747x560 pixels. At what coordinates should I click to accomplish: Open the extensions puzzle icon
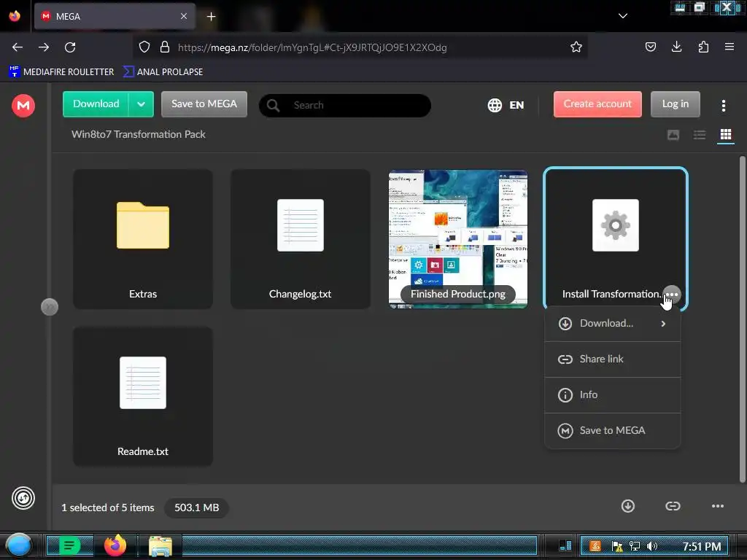[x=703, y=47]
